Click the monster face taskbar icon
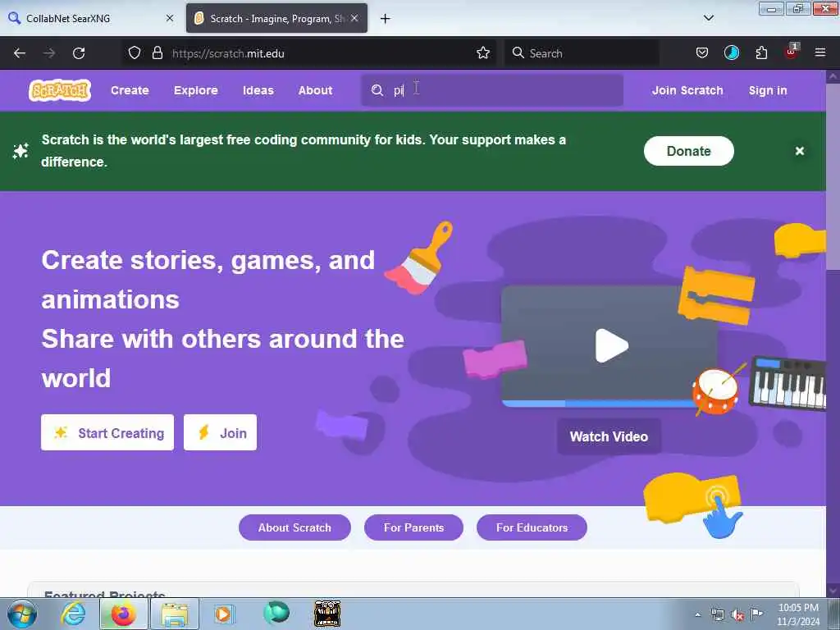 point(327,614)
